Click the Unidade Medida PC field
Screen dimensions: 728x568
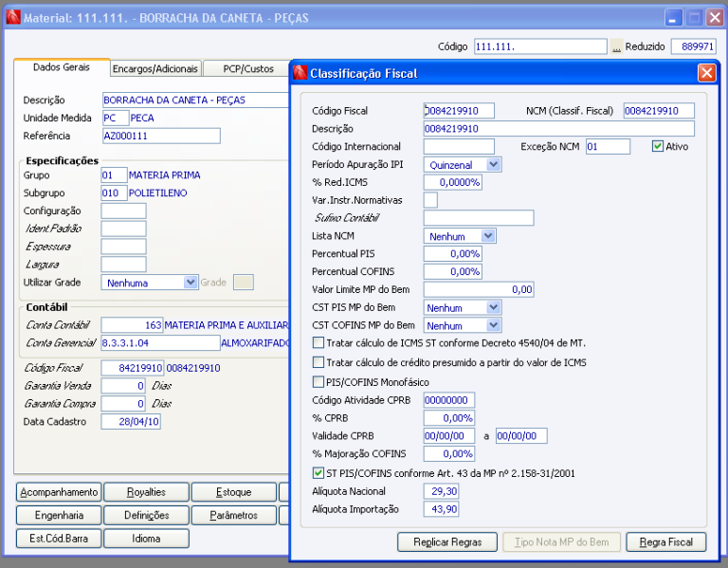pos(116,118)
